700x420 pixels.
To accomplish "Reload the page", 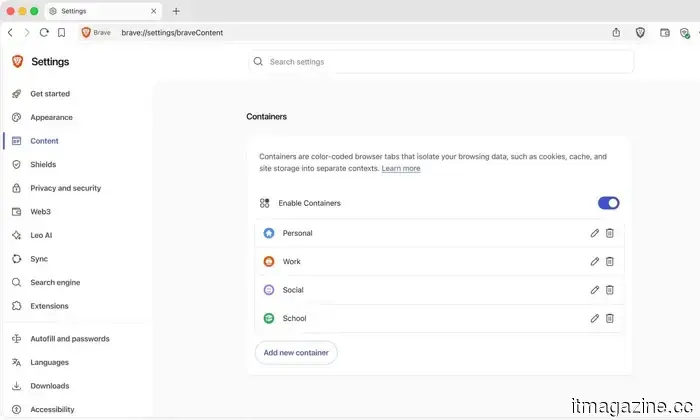I will 44,33.
